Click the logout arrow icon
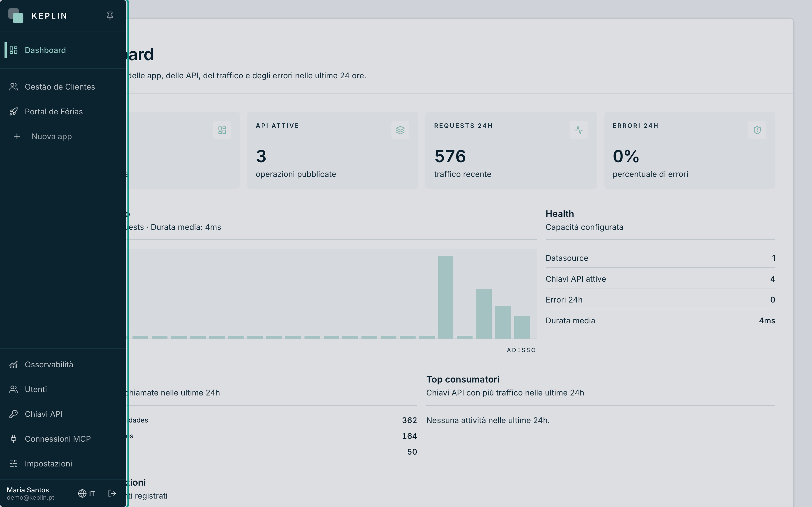Screen dimensions: 812x507 point(112,493)
